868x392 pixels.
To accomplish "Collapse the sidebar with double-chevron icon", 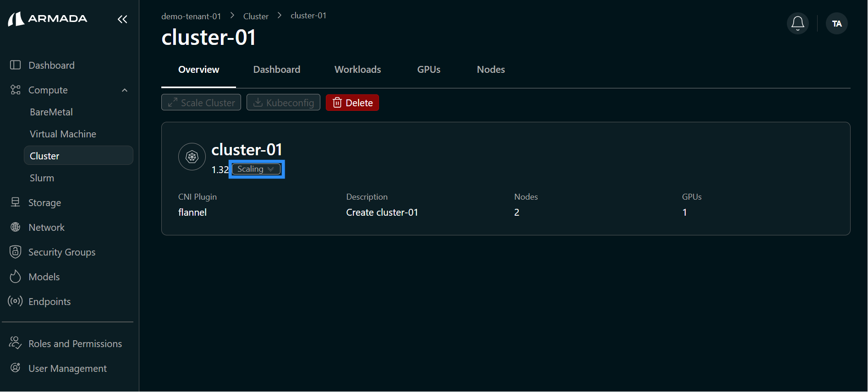I will click(122, 19).
